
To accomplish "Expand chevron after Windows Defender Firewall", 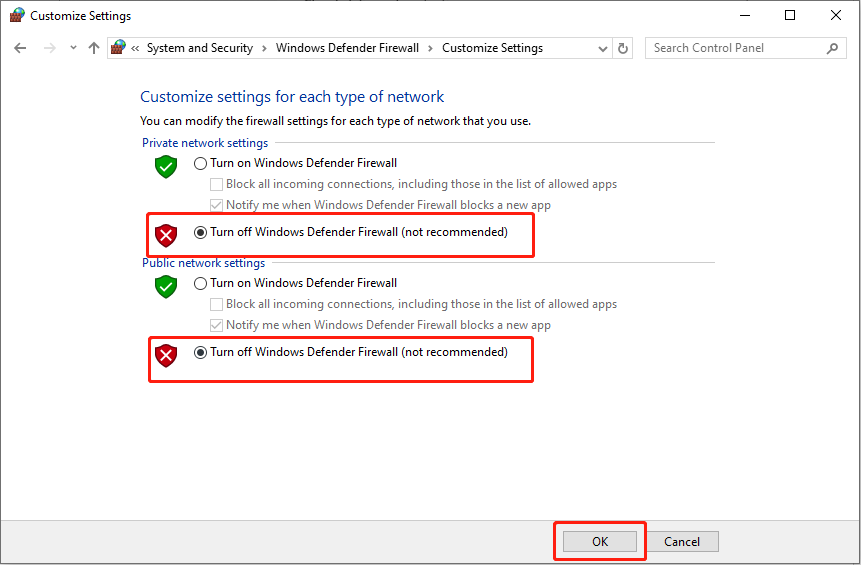I will [430, 49].
